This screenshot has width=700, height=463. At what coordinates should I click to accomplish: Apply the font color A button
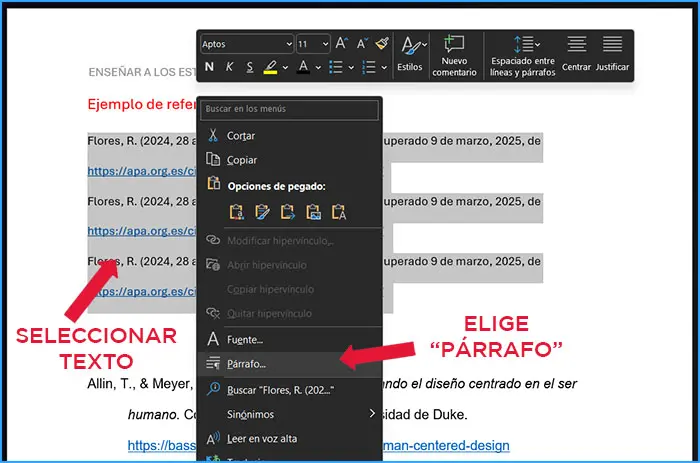[x=304, y=67]
